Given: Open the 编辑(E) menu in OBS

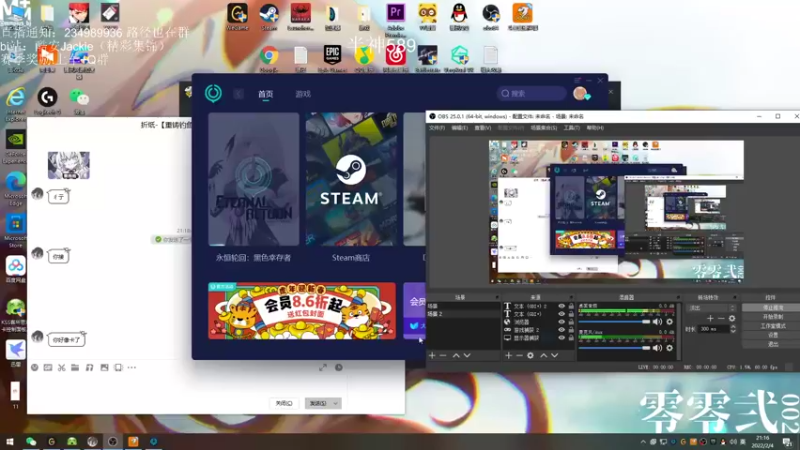Looking at the screenshot, I should 460,128.
